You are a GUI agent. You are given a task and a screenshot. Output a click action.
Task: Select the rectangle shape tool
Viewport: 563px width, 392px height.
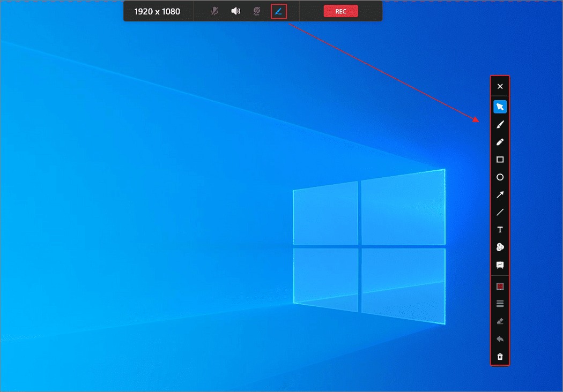click(500, 160)
